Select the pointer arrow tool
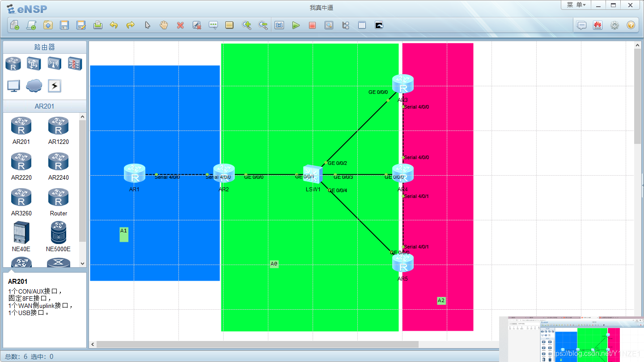Image resolution: width=644 pixels, height=362 pixels. 147,25
